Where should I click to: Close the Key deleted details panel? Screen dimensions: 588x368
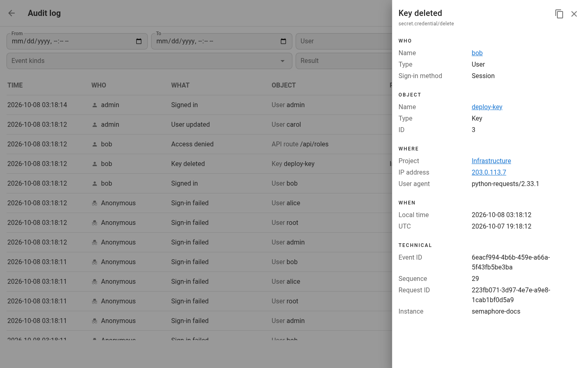click(x=574, y=14)
